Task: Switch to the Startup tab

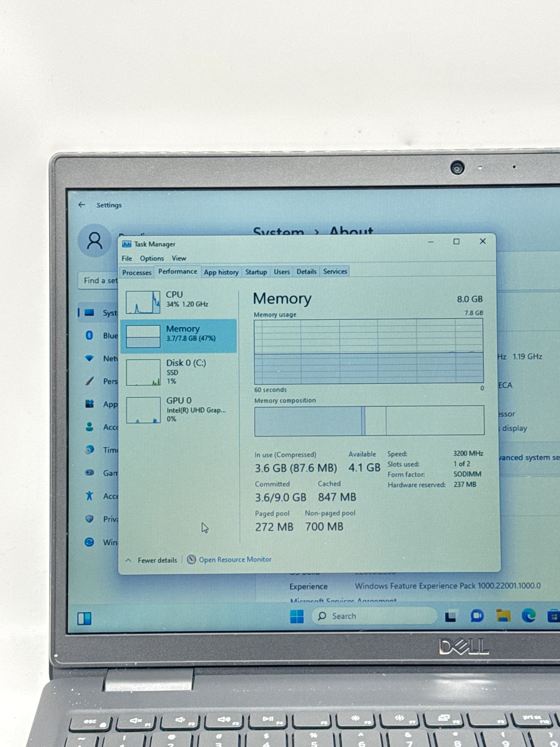Action: (256, 272)
